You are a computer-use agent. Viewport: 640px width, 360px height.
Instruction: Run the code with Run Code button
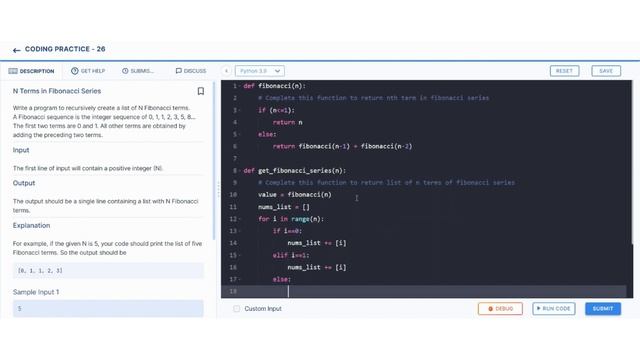coord(554,309)
